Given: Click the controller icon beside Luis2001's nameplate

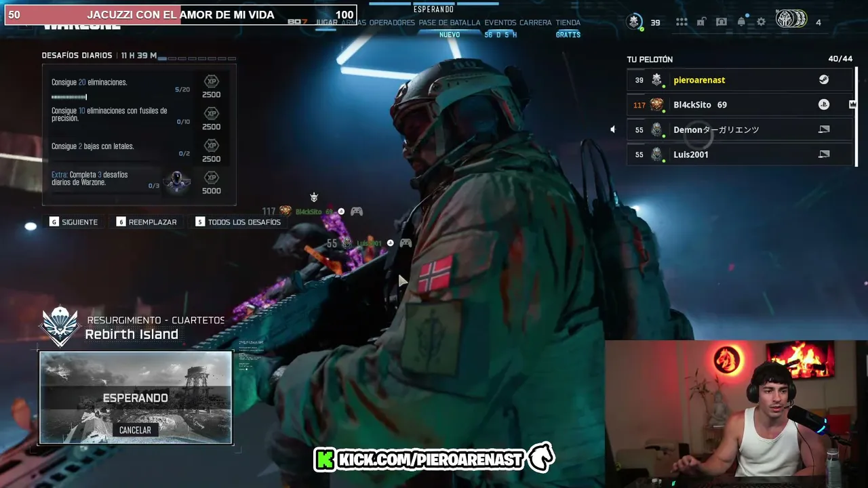Looking at the screenshot, I should point(406,243).
